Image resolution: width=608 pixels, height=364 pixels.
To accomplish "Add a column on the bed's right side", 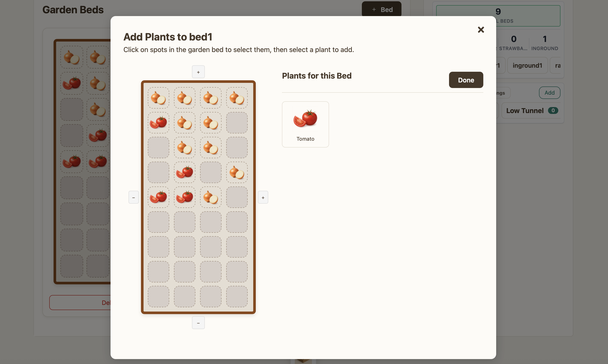I will (x=263, y=197).
